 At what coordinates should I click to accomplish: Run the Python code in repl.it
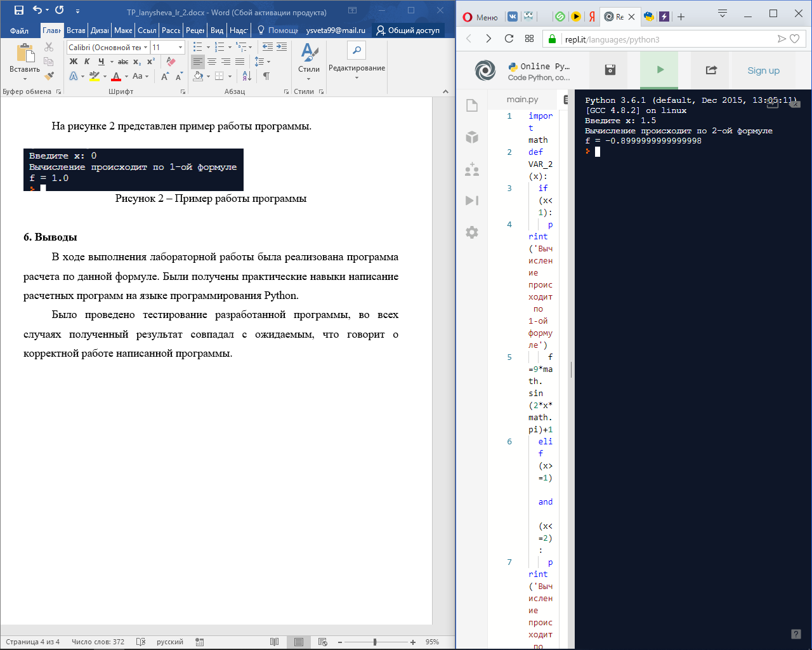[660, 70]
